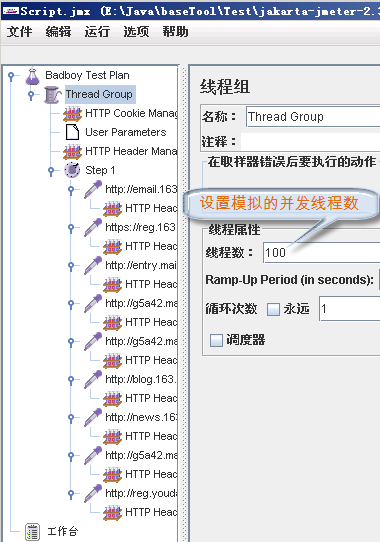380x542 pixels.
Task: Collapse the Step 1 node handle
Action: [x=51, y=171]
